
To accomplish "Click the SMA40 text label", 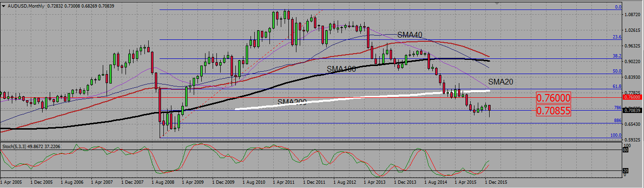I will [x=410, y=35].
